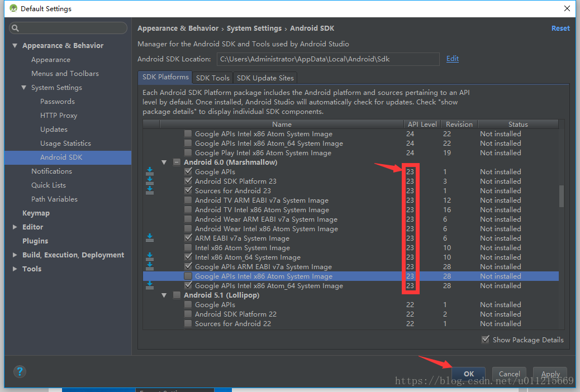Sort by Status column header
Image resolution: width=580 pixels, height=392 pixels.
(x=518, y=125)
